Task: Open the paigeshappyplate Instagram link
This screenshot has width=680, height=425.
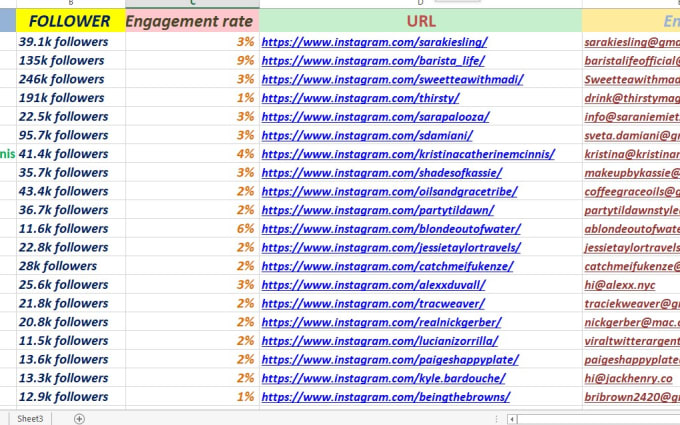Action: pyautogui.click(x=390, y=359)
